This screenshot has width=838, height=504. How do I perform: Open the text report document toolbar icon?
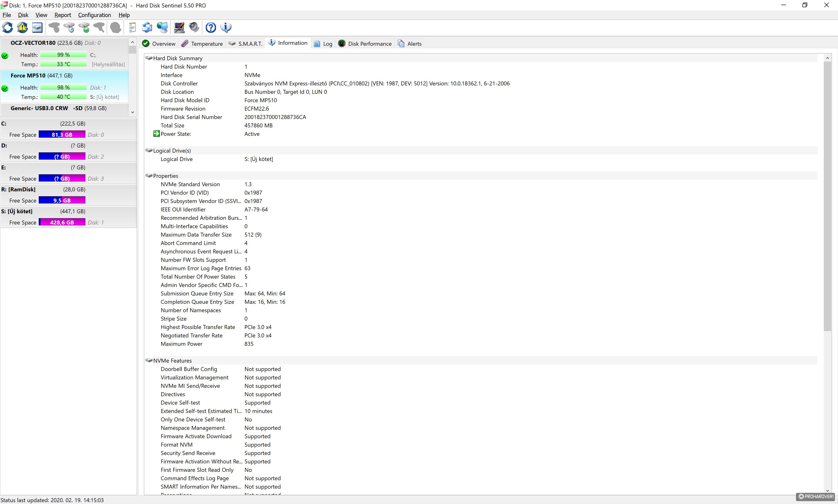tap(133, 28)
